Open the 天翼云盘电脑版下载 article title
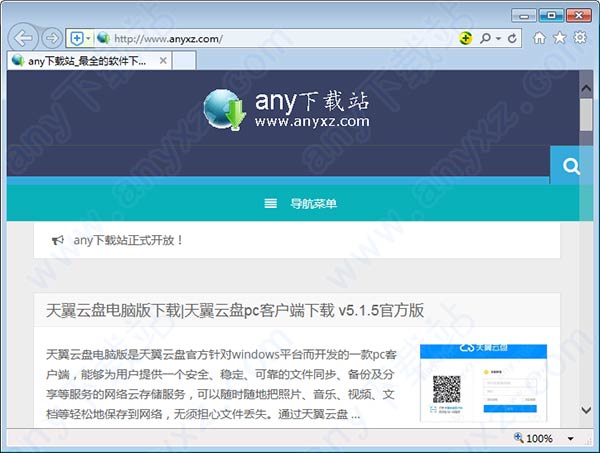The height and width of the screenshot is (453, 600). [x=235, y=310]
